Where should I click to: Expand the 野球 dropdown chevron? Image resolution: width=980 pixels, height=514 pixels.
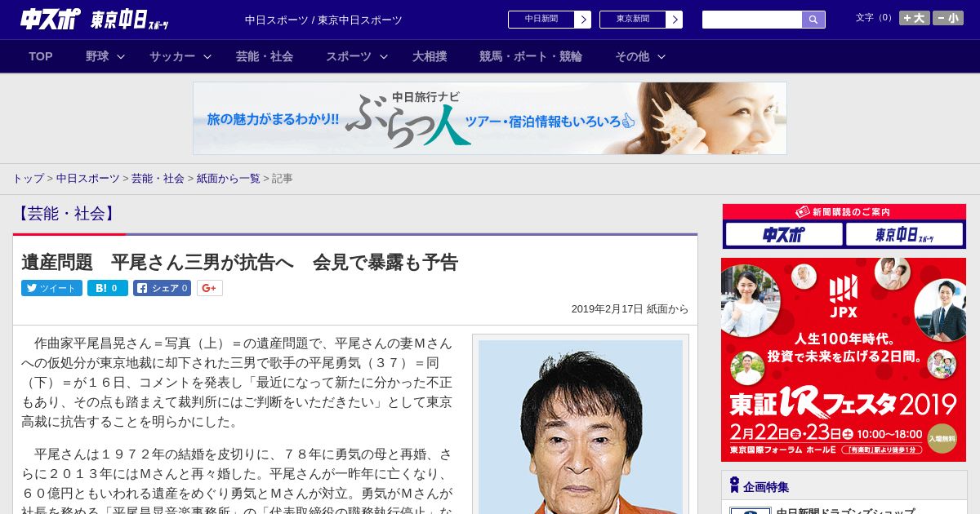pos(121,56)
